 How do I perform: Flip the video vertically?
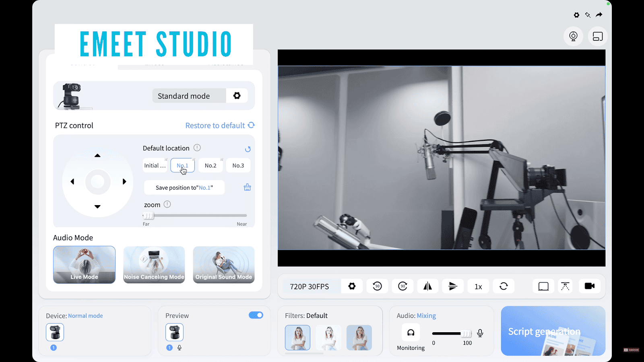pos(453,286)
